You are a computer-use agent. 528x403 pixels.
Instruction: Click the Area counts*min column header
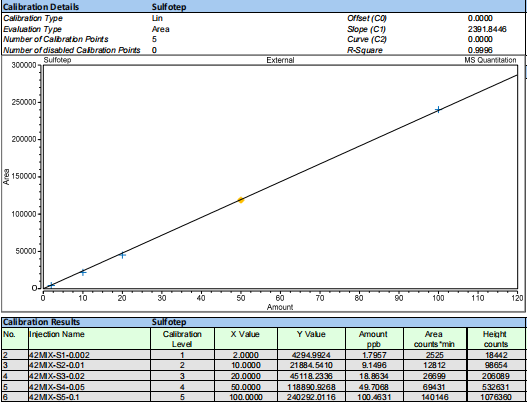click(x=434, y=339)
